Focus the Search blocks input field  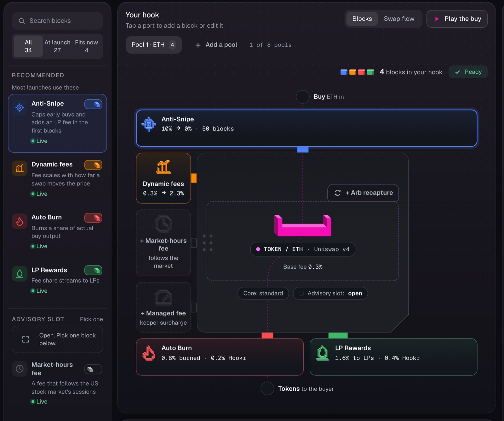(x=57, y=21)
